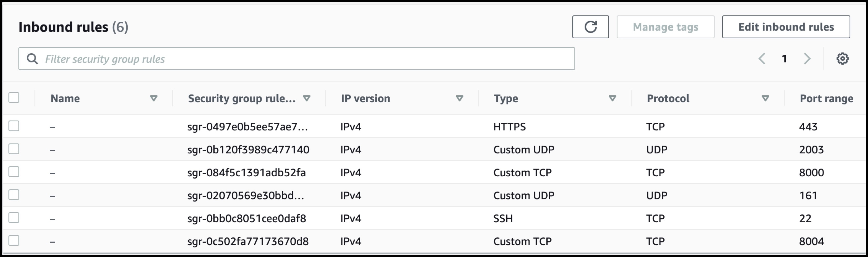Click the search magnifier icon
This screenshot has width=868, height=257.
[32, 59]
